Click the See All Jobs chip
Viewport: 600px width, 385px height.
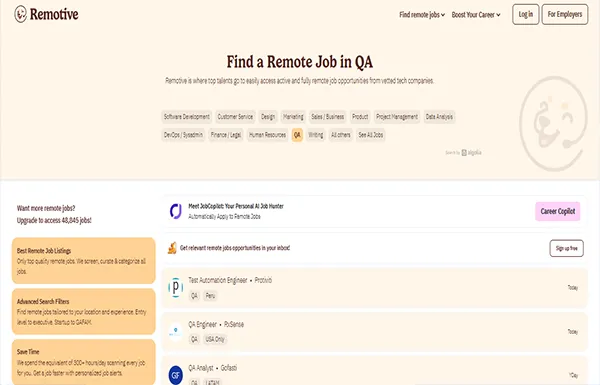coord(370,135)
